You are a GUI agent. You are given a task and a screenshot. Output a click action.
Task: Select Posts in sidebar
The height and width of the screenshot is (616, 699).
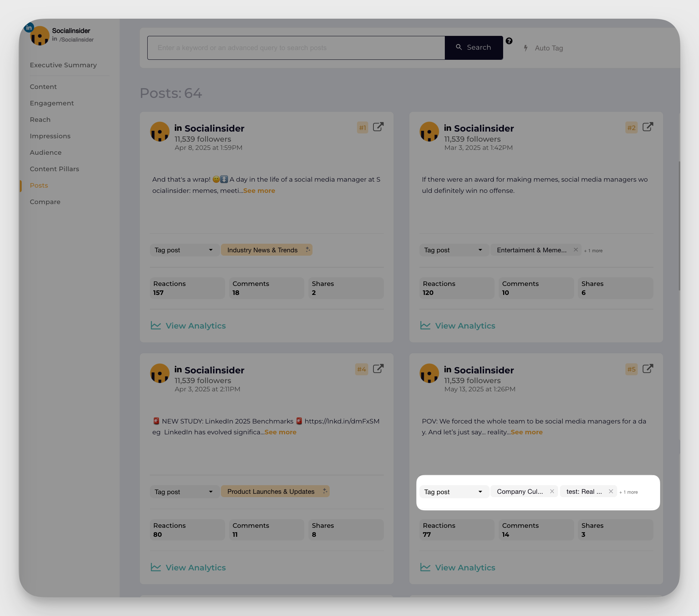pos(39,185)
